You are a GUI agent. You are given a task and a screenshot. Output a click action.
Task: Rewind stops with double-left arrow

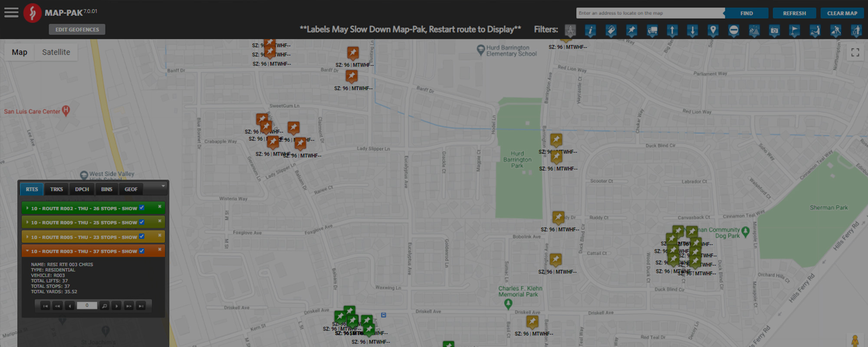[x=57, y=306]
